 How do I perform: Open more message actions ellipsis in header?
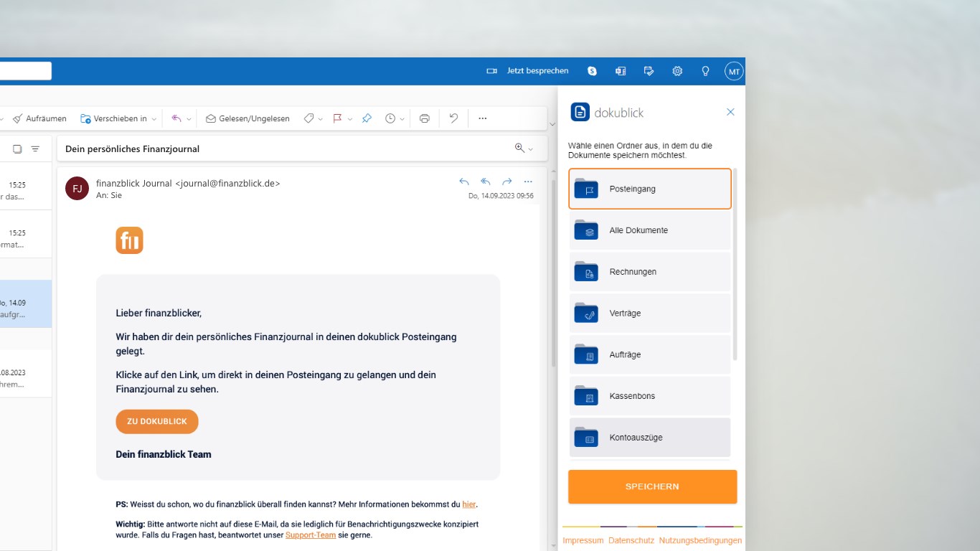coord(529,182)
